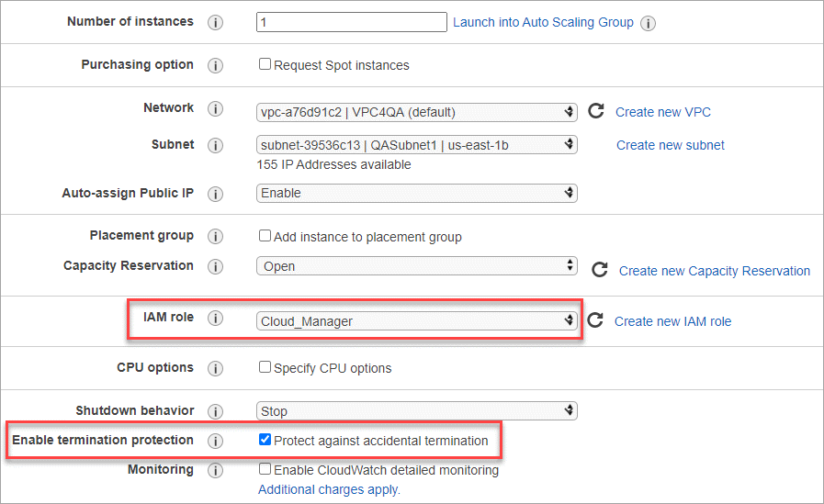Open the Subnet dropdown

click(416, 145)
